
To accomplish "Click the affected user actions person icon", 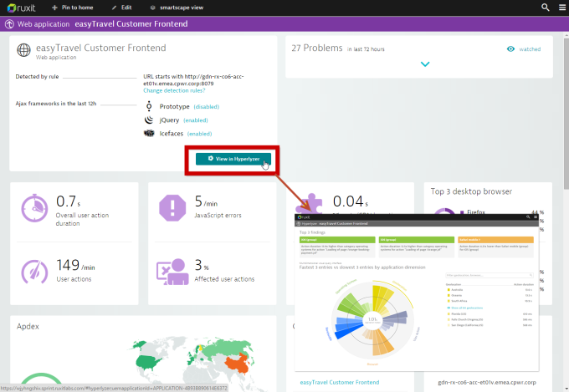I will [172, 272].
